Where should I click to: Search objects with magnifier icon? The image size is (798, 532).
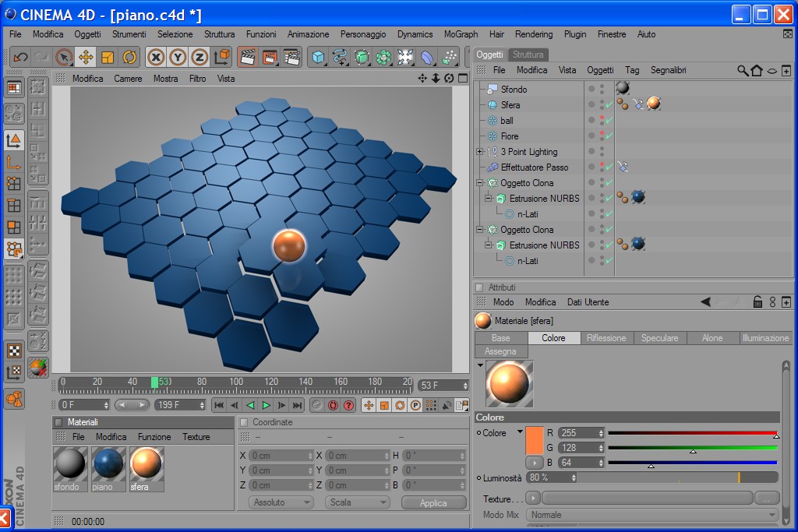pos(743,70)
